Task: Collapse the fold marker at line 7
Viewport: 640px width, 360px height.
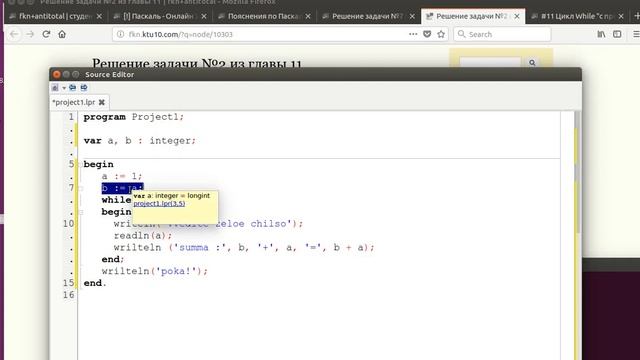Action: (x=80, y=188)
